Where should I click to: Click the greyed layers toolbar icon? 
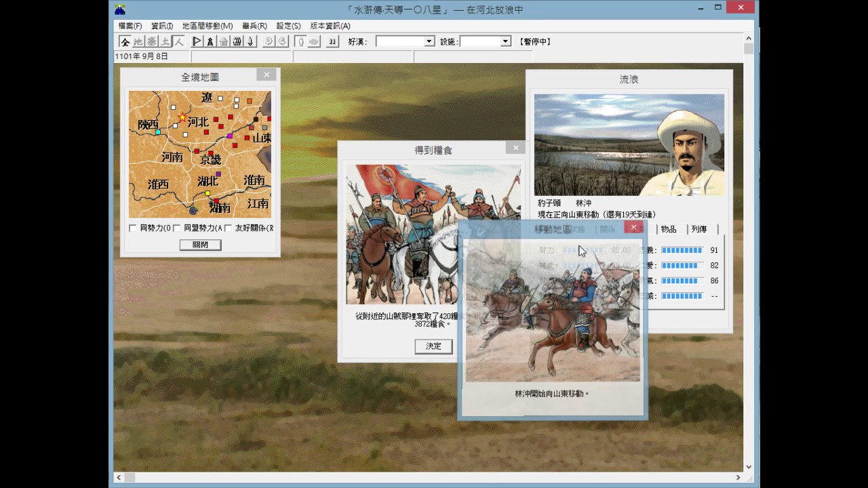tap(314, 41)
